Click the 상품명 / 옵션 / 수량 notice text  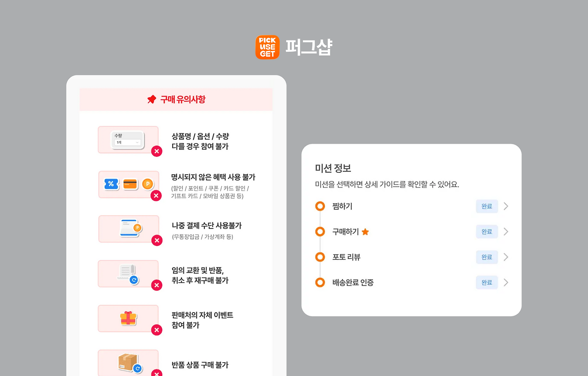[x=200, y=142]
